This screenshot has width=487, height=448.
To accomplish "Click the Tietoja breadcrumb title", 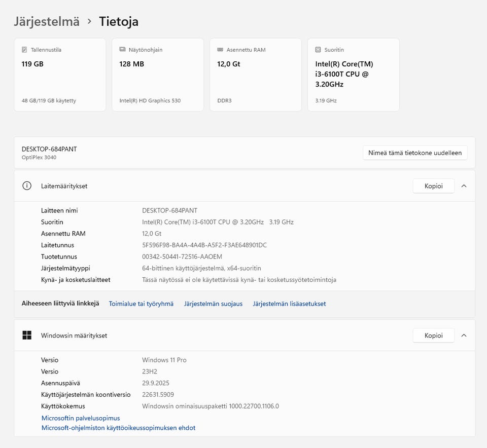I will coord(119,21).
